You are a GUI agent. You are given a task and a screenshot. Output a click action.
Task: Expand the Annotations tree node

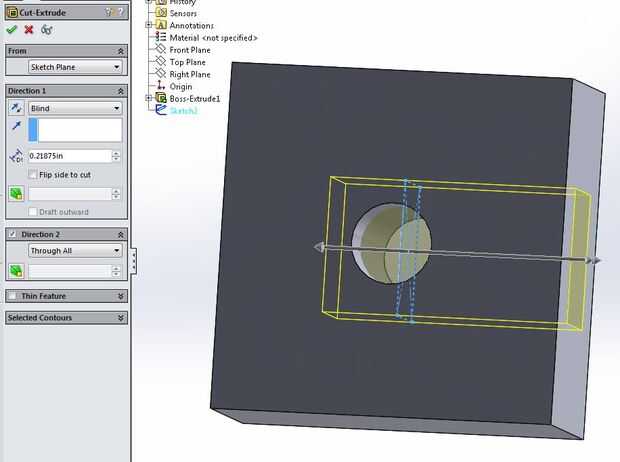pyautogui.click(x=149, y=25)
